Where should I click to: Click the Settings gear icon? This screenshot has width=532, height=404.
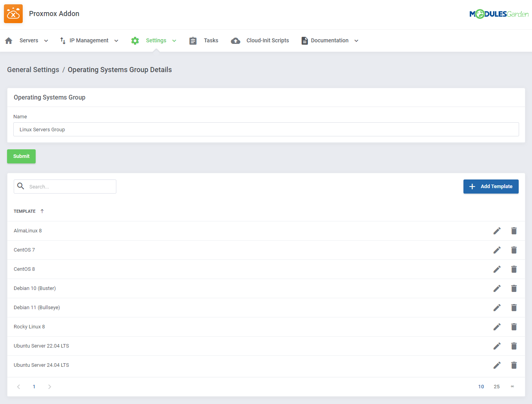click(x=135, y=41)
